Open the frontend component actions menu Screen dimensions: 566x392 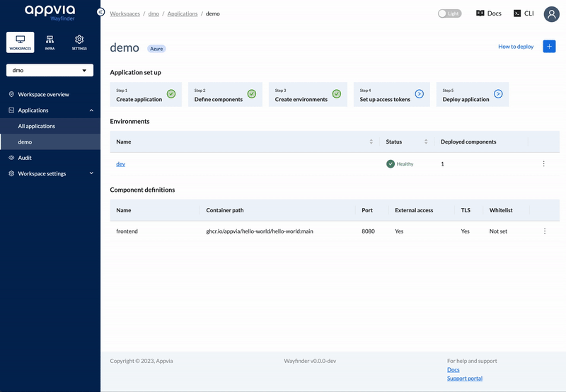point(544,231)
